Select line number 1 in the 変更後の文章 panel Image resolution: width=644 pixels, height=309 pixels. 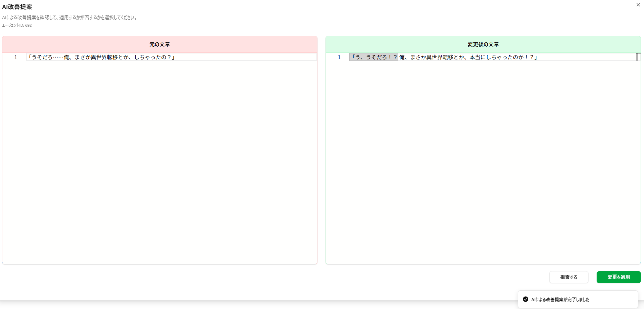[339, 57]
